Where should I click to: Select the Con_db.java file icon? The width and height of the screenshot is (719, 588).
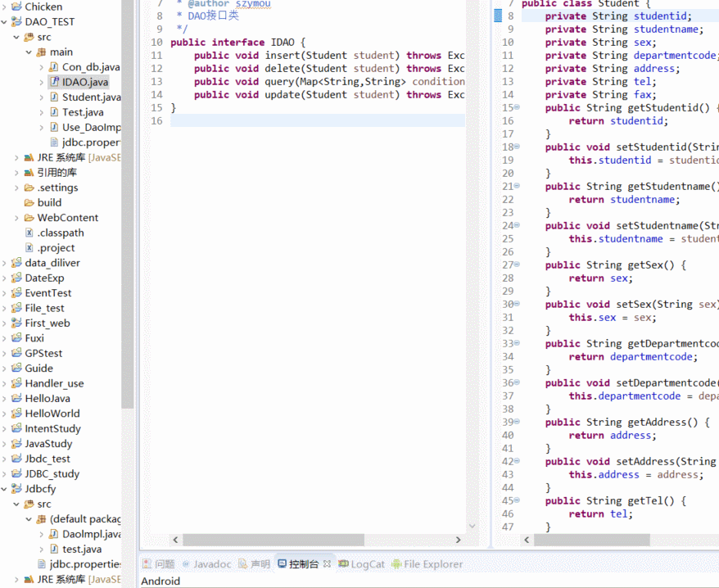(54, 67)
